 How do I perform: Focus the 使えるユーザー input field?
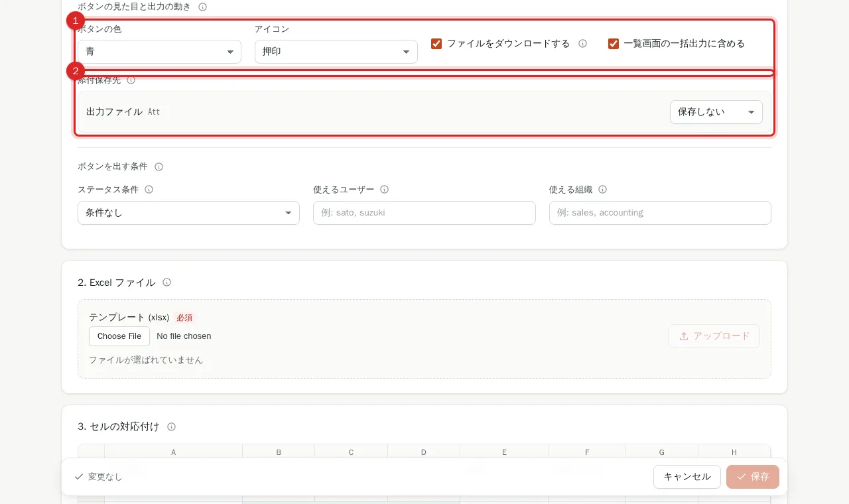tap(424, 213)
